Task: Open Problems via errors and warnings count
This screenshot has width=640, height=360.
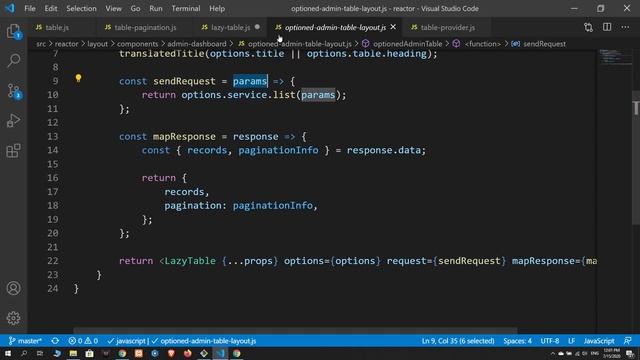Action: coord(83,341)
